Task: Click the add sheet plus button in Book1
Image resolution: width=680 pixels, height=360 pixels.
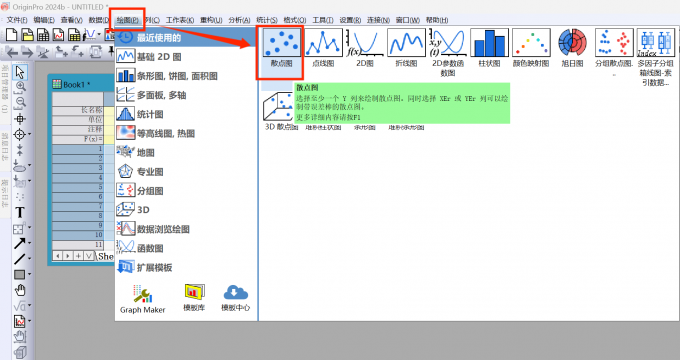Action: [78, 256]
